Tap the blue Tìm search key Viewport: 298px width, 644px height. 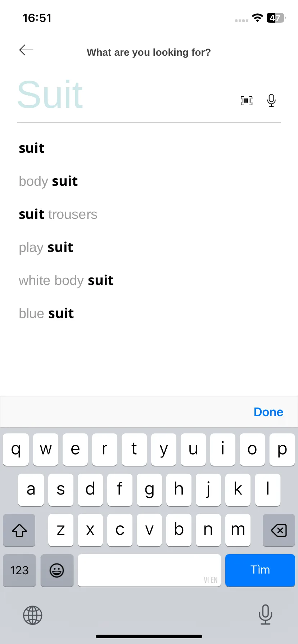tap(260, 570)
